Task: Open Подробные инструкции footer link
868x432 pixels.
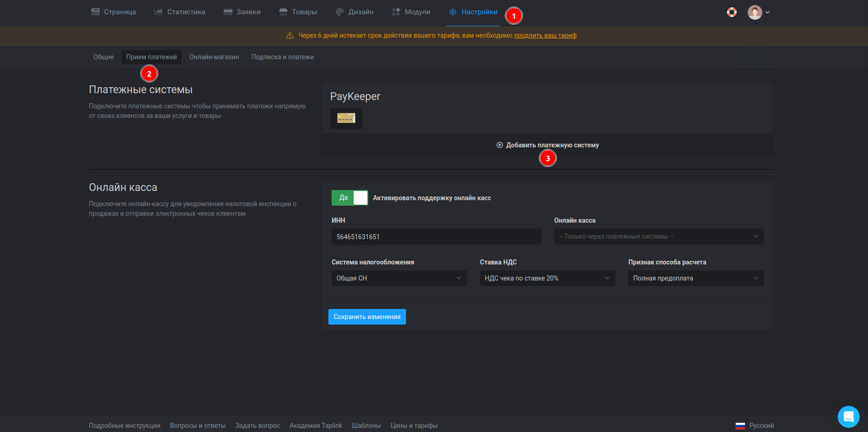Action: coord(124,426)
